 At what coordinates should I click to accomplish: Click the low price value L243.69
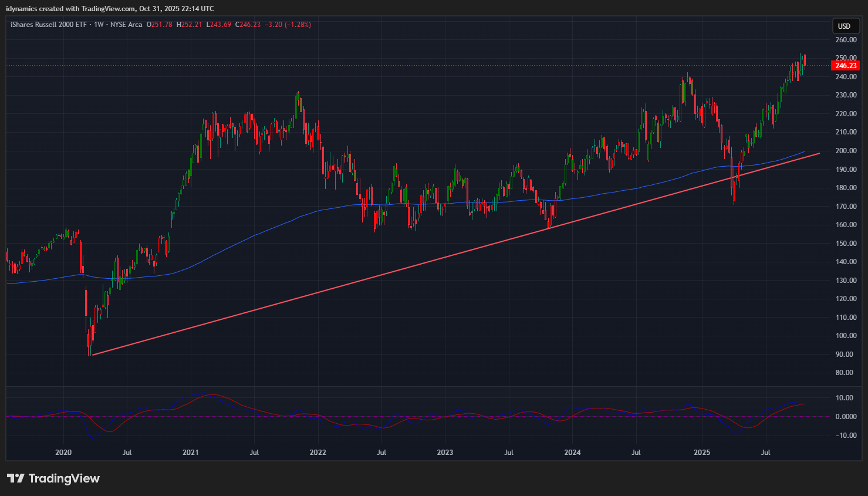pyautogui.click(x=219, y=25)
